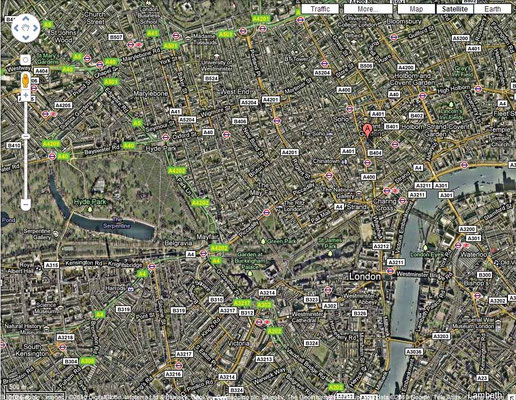This screenshot has height=400, width=516.
Task: Click the B524 road shield
Action: (211, 78)
